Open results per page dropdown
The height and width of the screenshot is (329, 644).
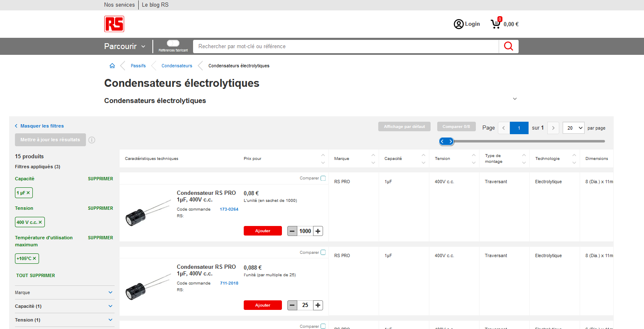tap(573, 128)
